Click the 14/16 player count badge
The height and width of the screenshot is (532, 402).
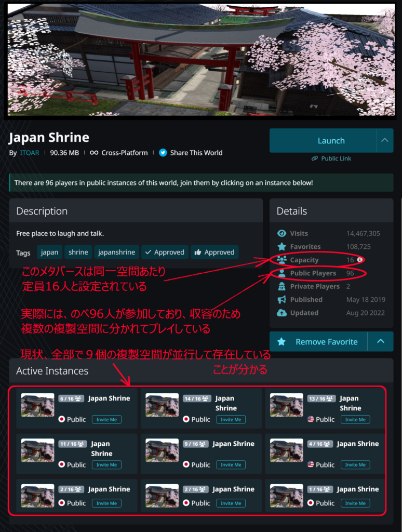(195, 398)
